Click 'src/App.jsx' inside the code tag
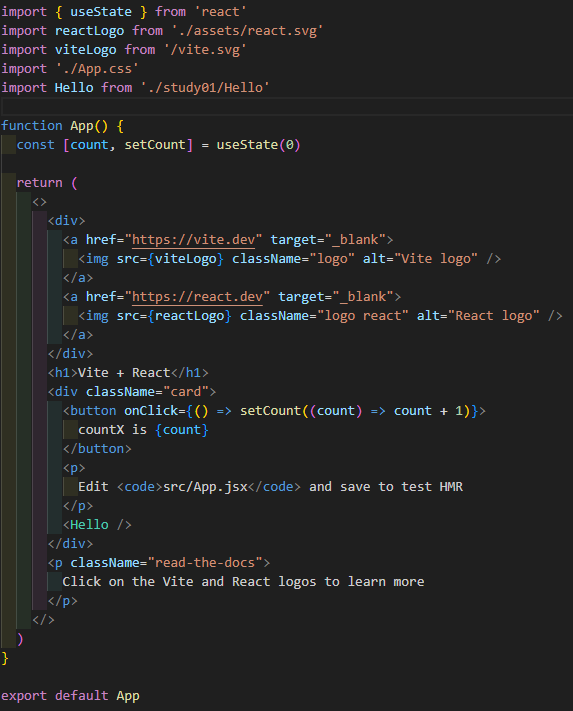Image resolution: width=573 pixels, height=711 pixels. click(x=205, y=487)
